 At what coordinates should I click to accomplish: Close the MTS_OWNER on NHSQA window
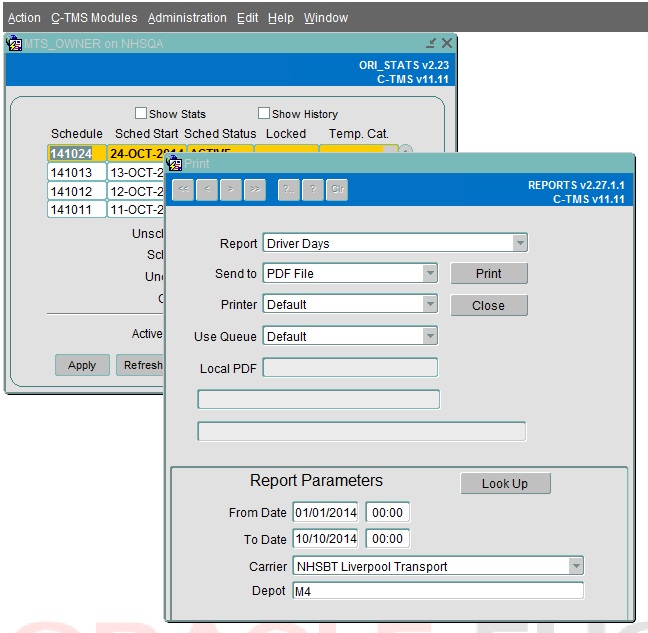[x=447, y=43]
